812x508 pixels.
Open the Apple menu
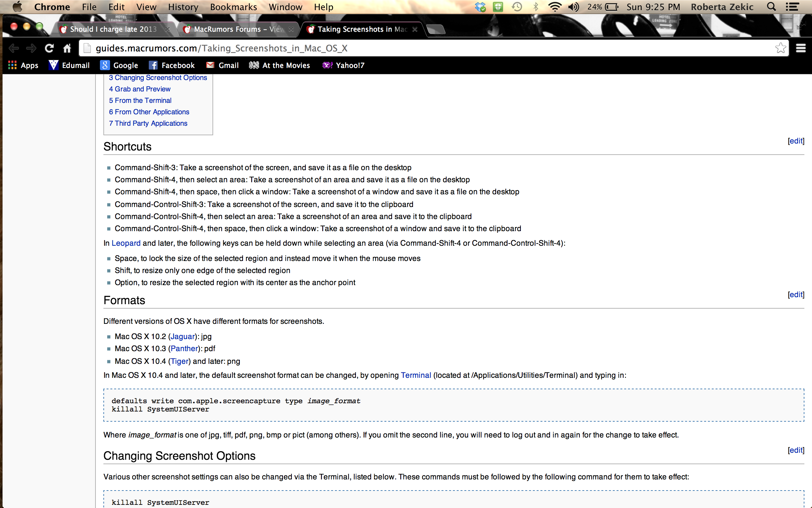17,7
